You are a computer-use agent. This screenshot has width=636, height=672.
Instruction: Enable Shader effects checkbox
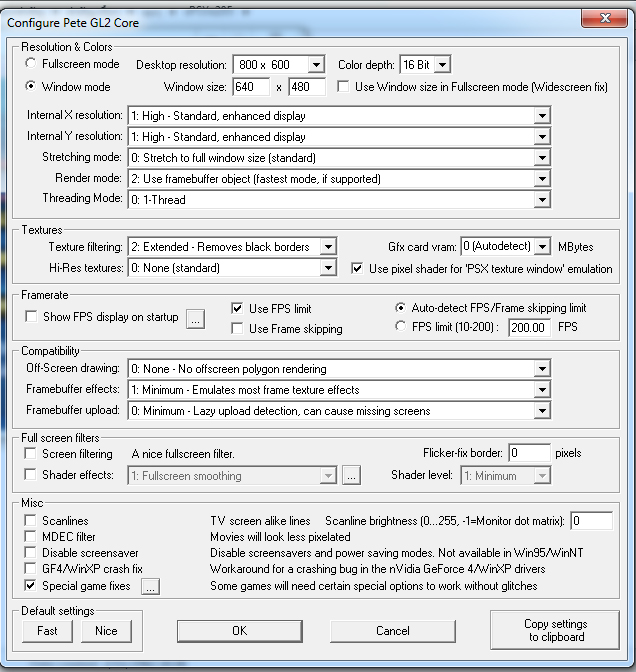point(30,474)
